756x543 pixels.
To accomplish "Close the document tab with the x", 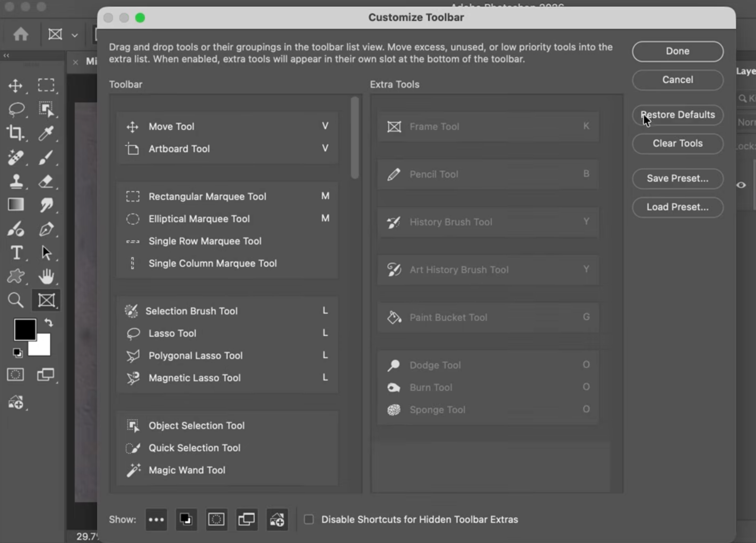I will [x=75, y=62].
